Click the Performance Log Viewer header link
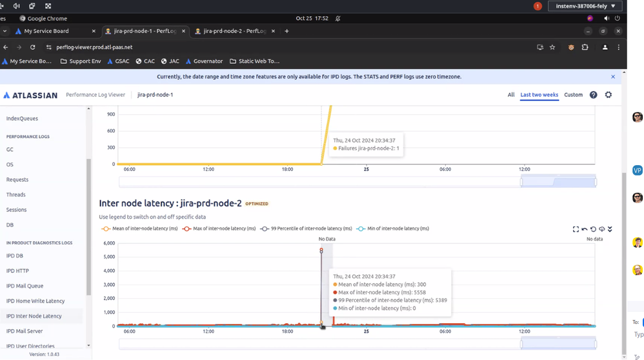Viewport: 644px width, 360px height. click(x=96, y=95)
